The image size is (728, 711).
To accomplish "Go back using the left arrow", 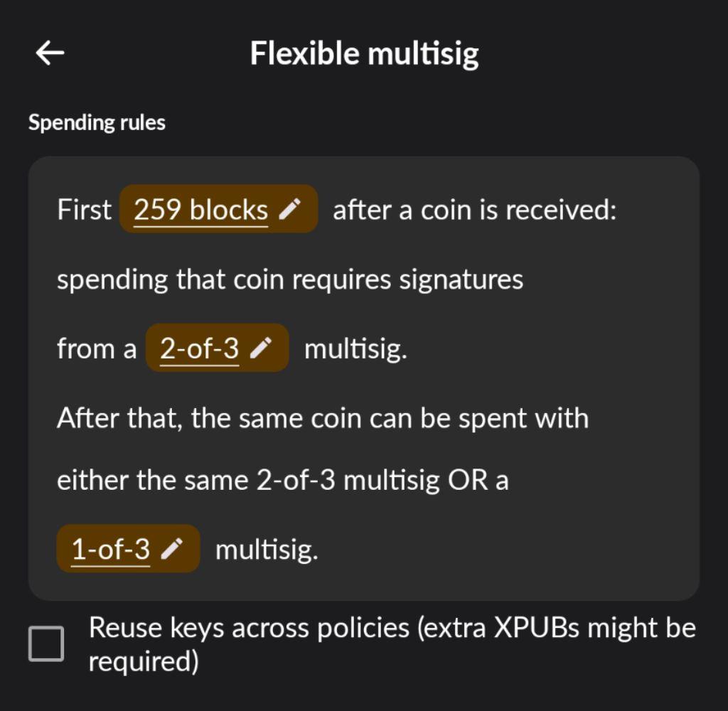I will pos(50,53).
